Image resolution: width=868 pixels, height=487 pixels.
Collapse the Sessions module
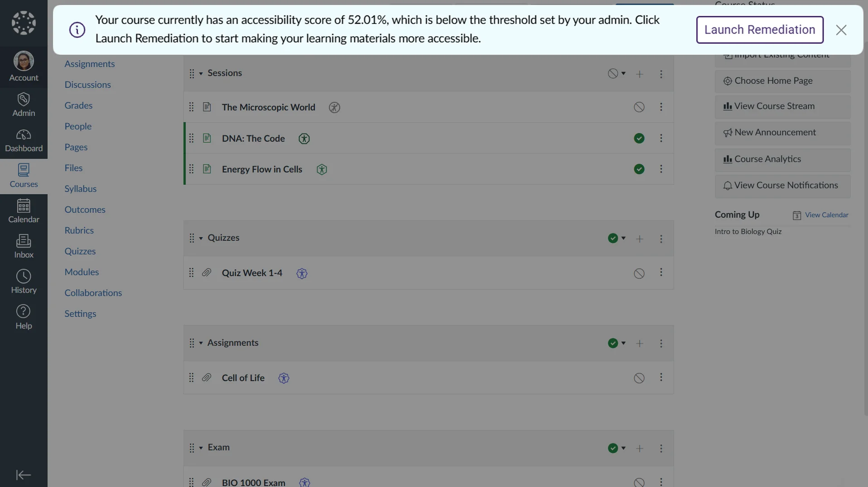coord(201,73)
